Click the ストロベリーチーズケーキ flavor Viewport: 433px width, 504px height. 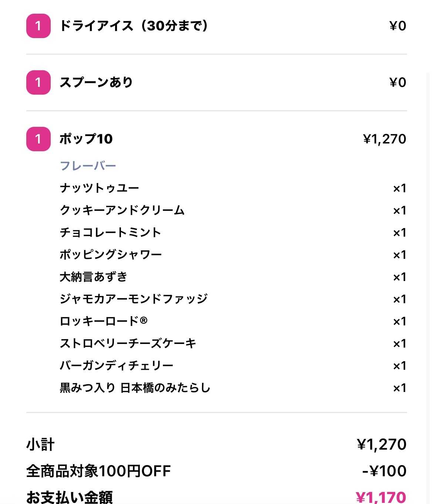click(128, 344)
